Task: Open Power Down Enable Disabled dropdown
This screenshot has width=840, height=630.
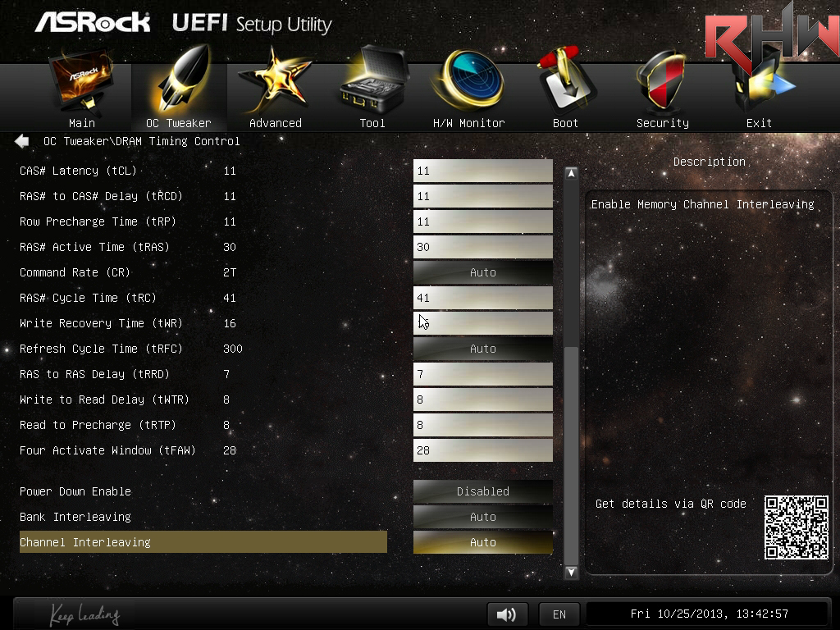Action: [x=482, y=491]
